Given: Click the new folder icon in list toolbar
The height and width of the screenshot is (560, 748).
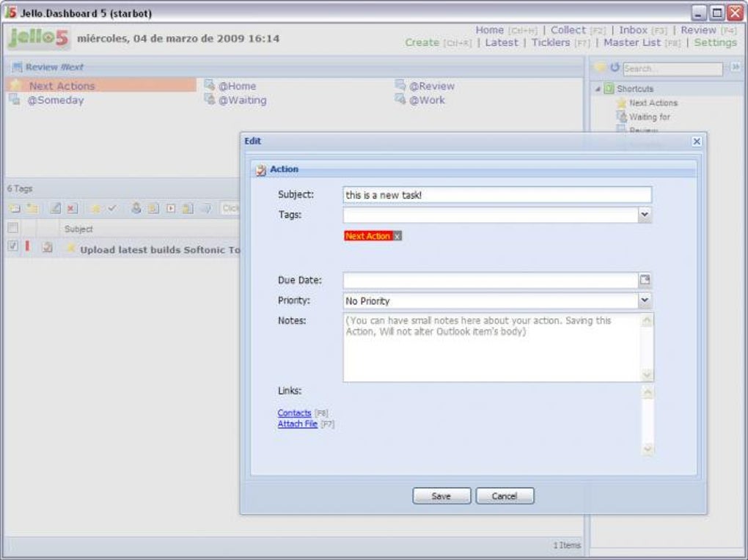Looking at the screenshot, I should (32, 208).
